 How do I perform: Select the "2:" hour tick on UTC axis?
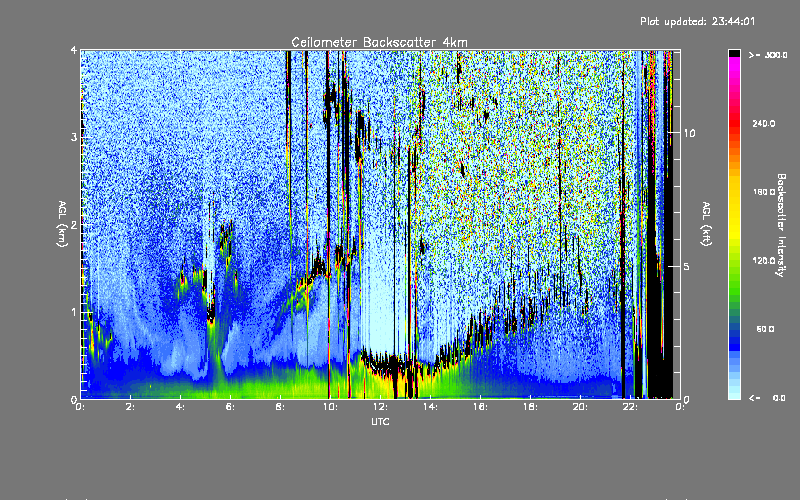tap(130, 407)
